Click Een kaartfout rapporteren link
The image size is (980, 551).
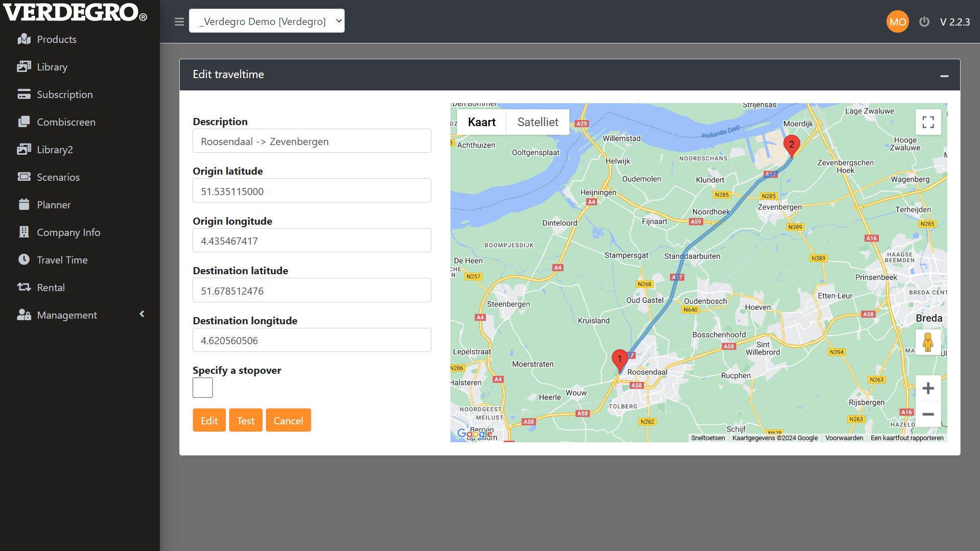tap(907, 438)
